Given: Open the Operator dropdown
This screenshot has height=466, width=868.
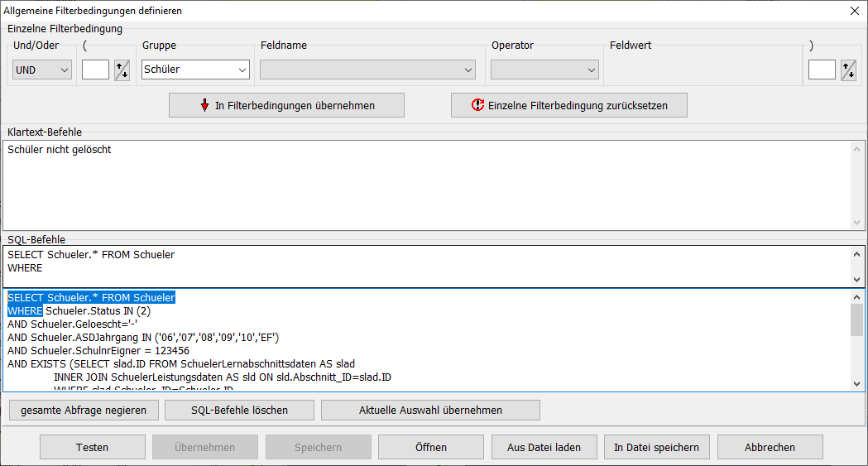Looking at the screenshot, I should pyautogui.click(x=544, y=70).
